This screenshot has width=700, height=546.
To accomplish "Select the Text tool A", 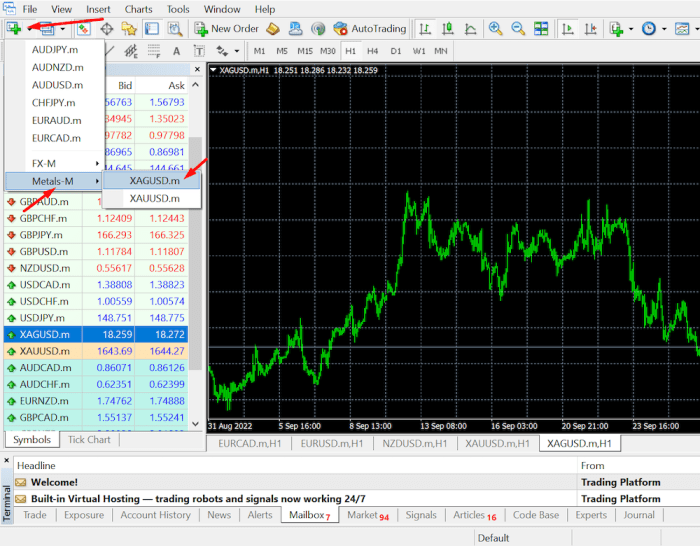I will coord(176,51).
